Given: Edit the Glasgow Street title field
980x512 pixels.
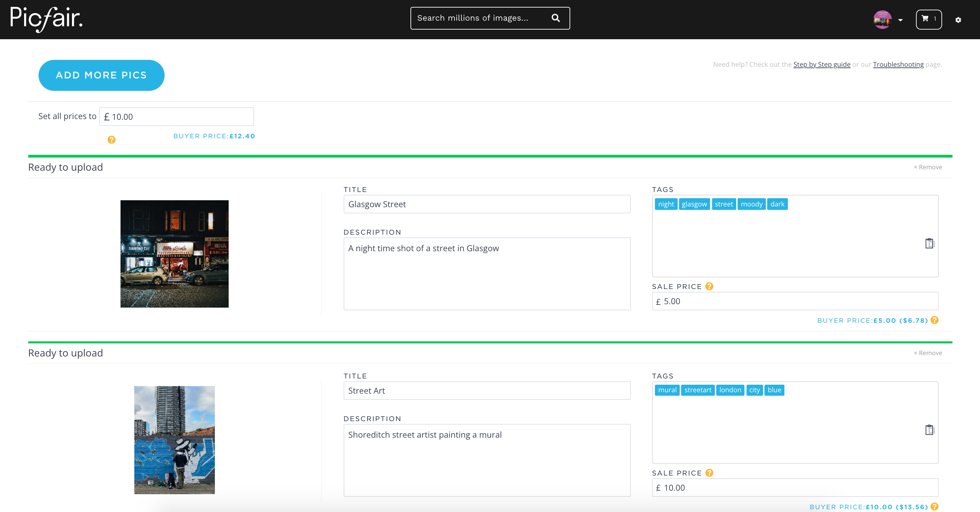Looking at the screenshot, I should (x=487, y=204).
